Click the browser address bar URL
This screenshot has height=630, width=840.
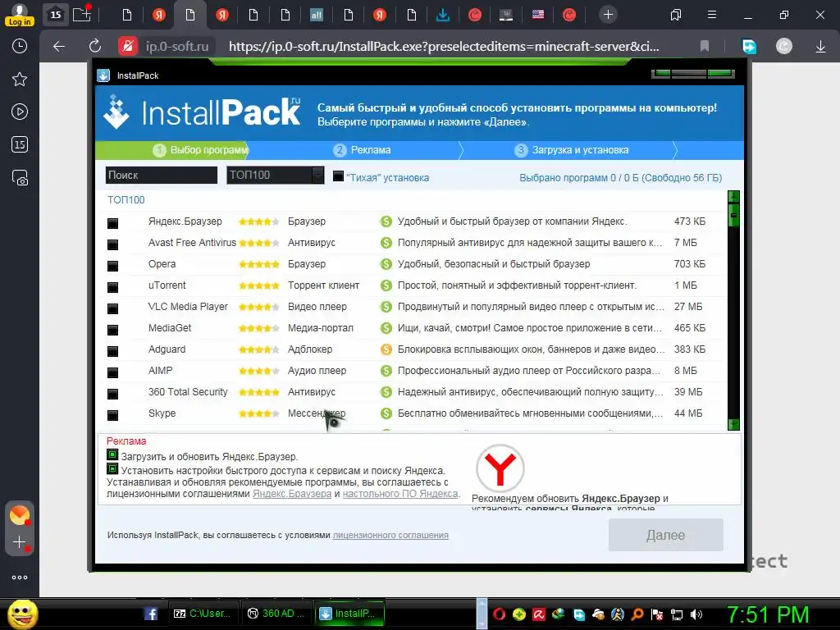(444, 47)
